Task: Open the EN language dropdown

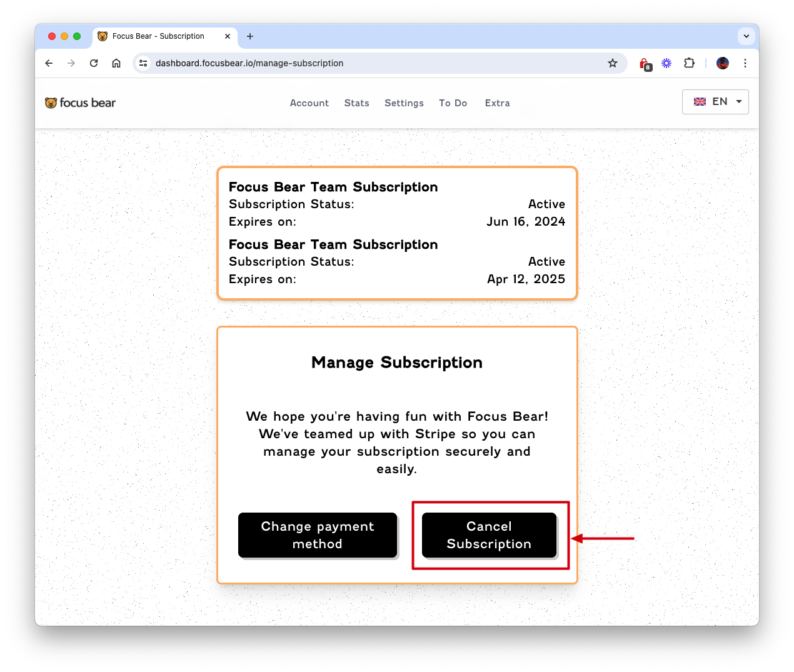Action: (x=715, y=102)
